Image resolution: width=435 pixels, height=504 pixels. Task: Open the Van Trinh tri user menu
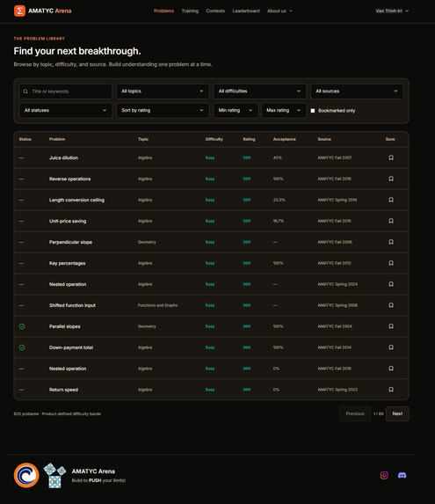click(x=392, y=11)
